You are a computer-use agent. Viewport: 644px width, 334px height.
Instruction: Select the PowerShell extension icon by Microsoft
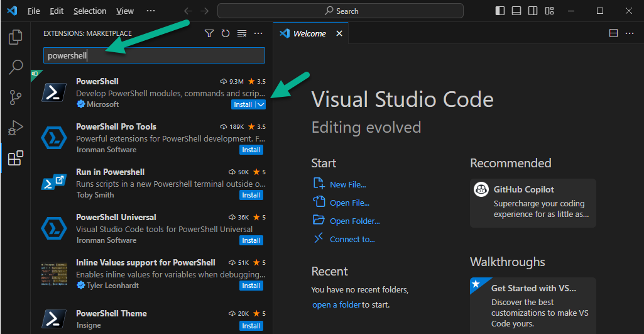(54, 93)
